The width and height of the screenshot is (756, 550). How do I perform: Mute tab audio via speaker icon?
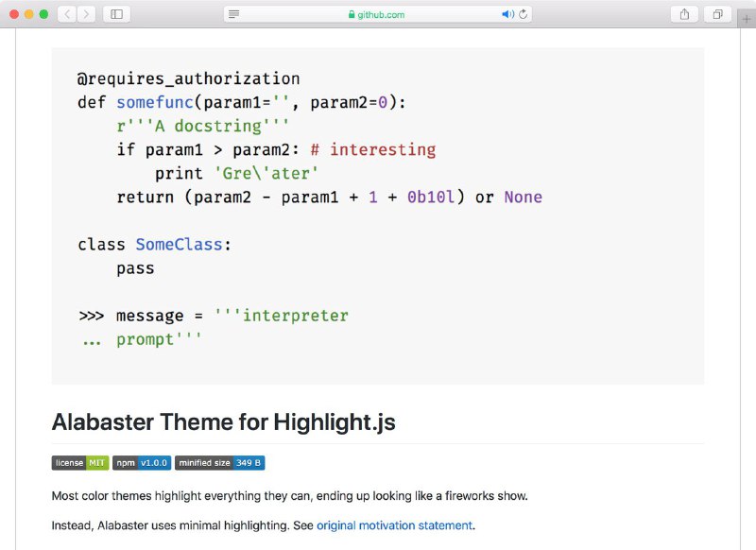pyautogui.click(x=507, y=14)
